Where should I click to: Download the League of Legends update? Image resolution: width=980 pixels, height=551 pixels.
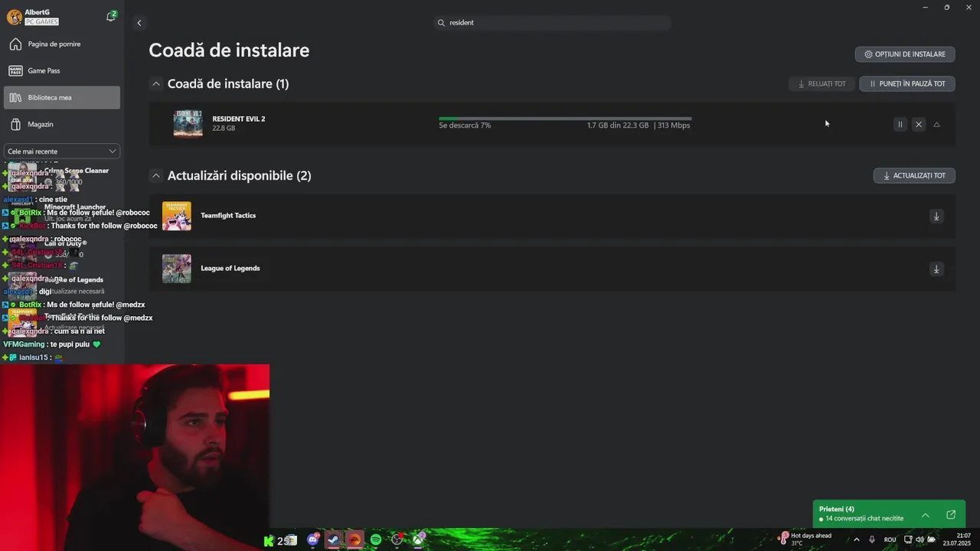click(x=936, y=269)
